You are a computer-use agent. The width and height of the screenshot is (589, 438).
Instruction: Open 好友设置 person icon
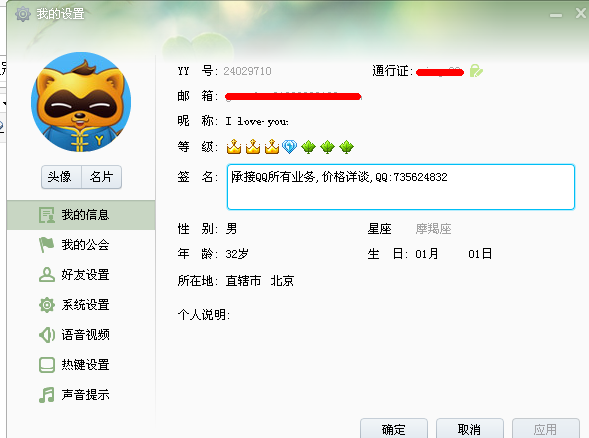(x=47, y=275)
